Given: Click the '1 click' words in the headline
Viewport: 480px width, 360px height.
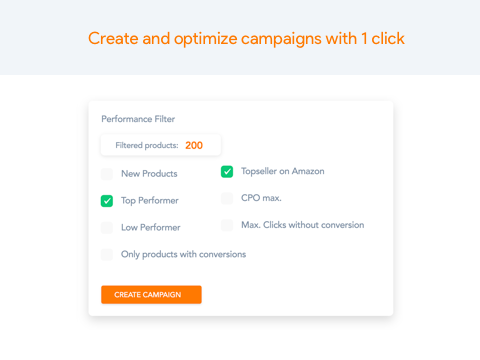Looking at the screenshot, I should (383, 38).
